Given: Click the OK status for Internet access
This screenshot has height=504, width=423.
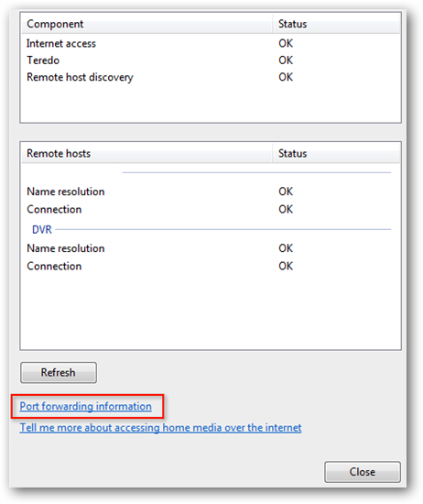Looking at the screenshot, I should click(286, 43).
